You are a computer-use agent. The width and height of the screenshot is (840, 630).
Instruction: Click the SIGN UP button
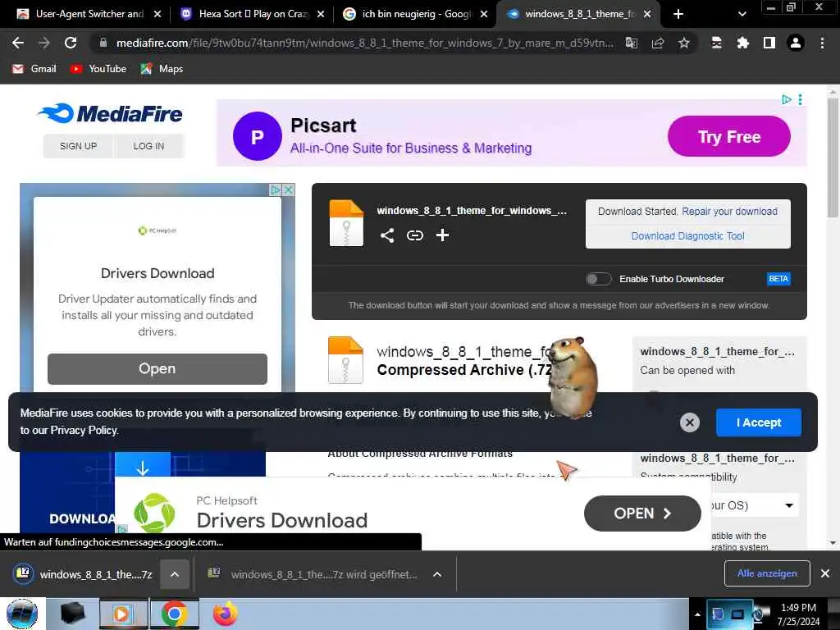(78, 146)
